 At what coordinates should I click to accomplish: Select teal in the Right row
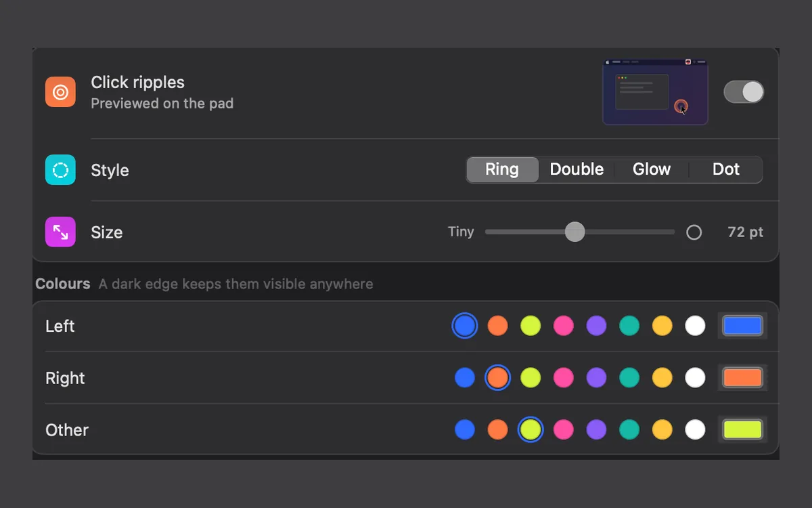(629, 377)
